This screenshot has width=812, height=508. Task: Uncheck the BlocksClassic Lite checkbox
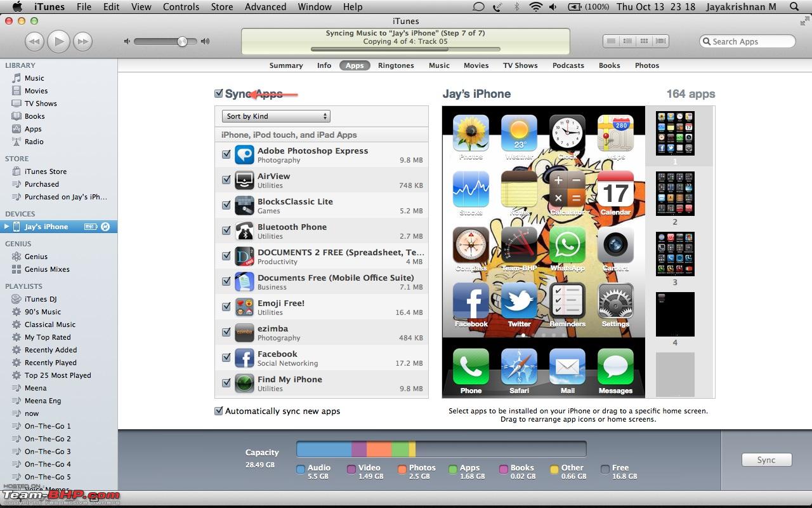point(226,205)
